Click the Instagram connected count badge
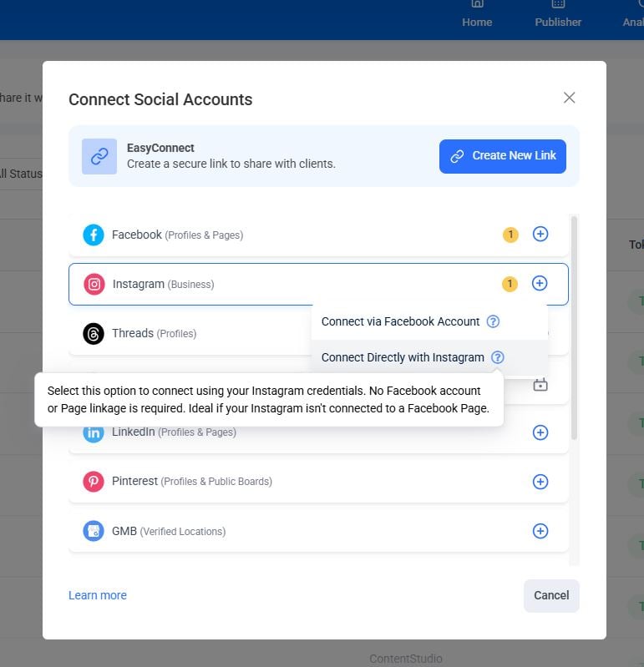644x667 pixels. [510, 284]
